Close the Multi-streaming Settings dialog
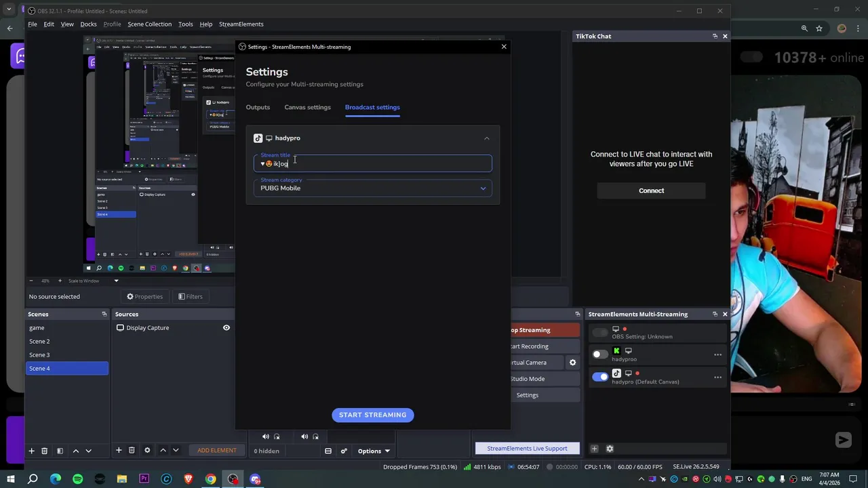 point(504,47)
